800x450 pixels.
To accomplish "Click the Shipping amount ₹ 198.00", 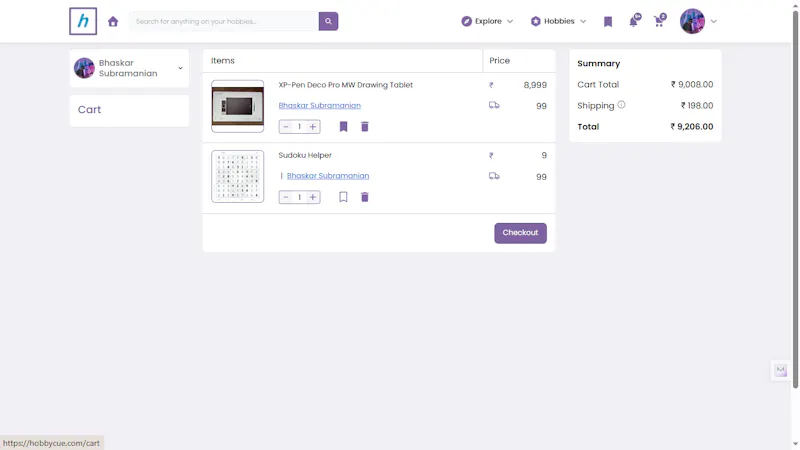I will [x=696, y=106].
